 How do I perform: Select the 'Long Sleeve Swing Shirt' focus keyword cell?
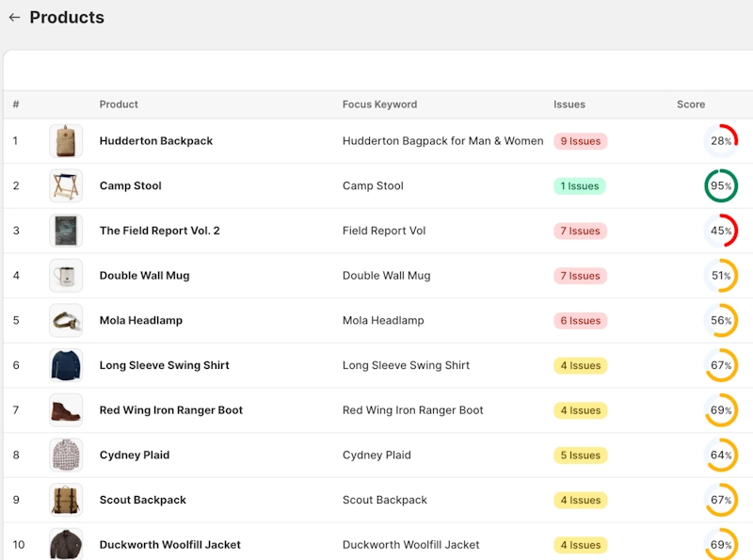point(406,365)
